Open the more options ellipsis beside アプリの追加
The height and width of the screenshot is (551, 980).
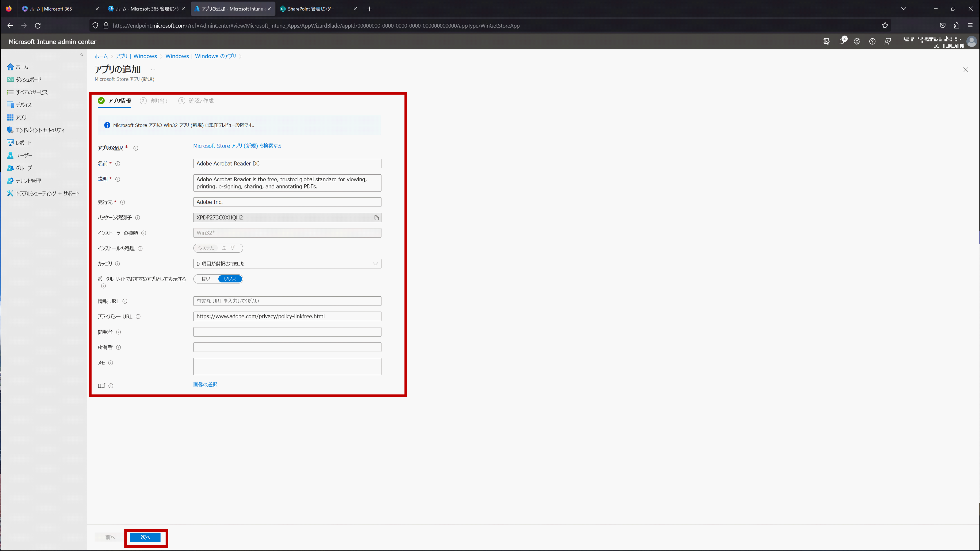153,70
